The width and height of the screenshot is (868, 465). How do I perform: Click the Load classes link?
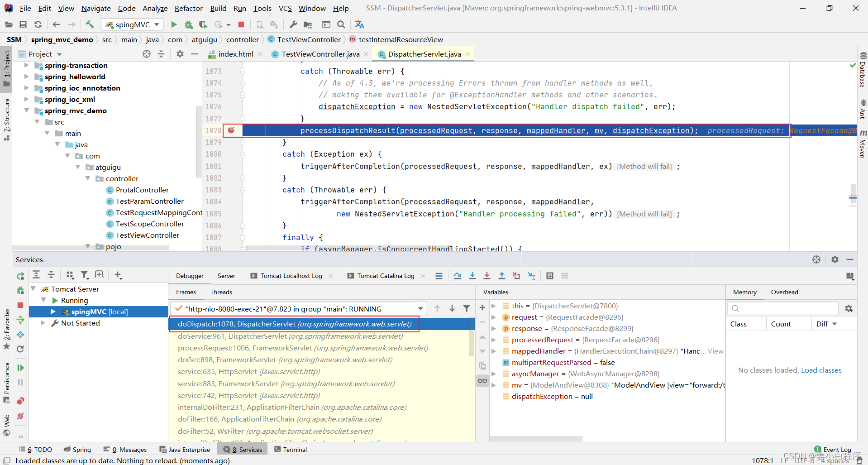821,370
